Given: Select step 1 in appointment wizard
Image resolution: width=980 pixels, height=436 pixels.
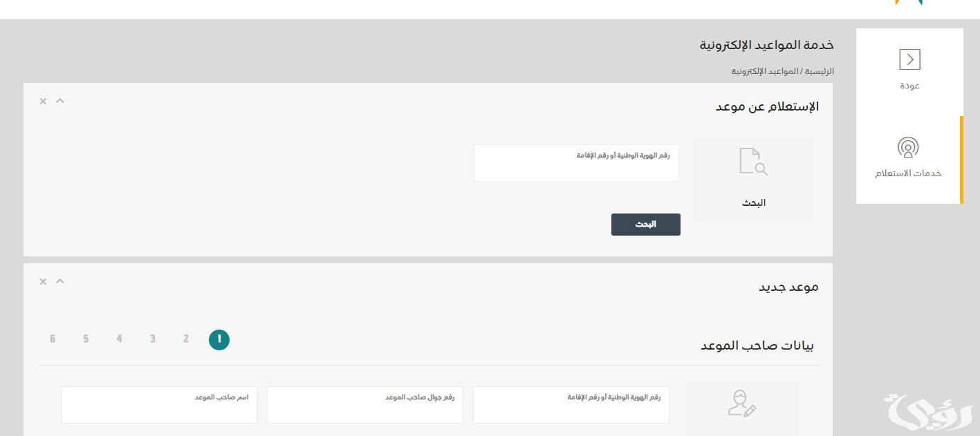Looking at the screenshot, I should [219, 340].
